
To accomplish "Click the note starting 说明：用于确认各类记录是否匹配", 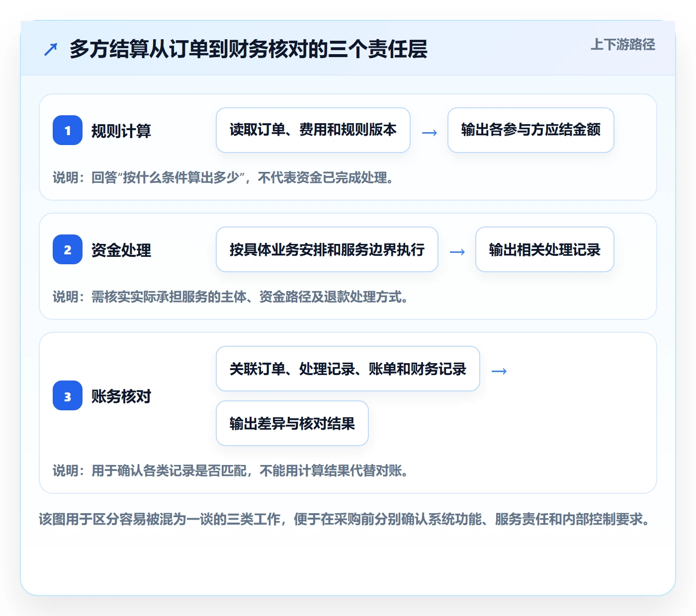I will 231,470.
